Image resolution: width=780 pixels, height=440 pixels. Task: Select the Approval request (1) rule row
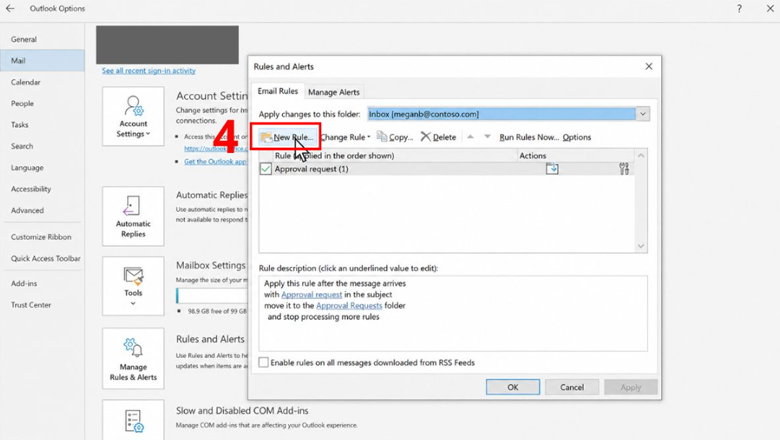[x=447, y=169]
